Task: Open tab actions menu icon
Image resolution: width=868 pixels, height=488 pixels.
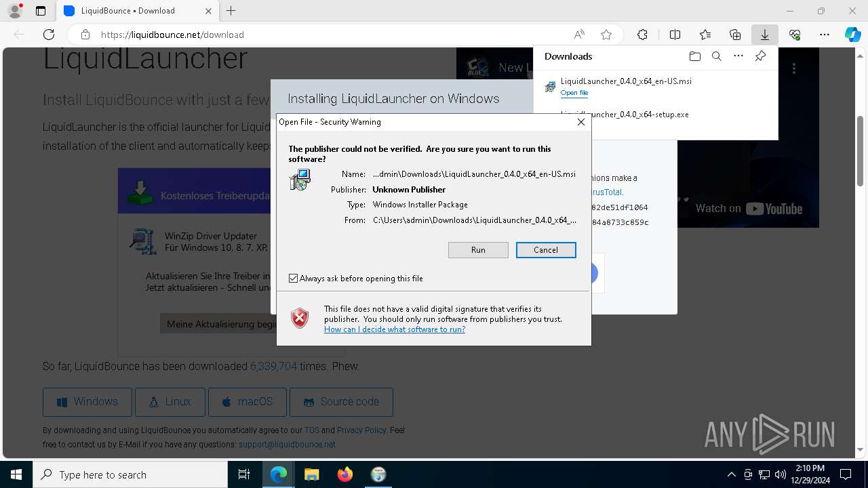Action: pyautogui.click(x=41, y=11)
